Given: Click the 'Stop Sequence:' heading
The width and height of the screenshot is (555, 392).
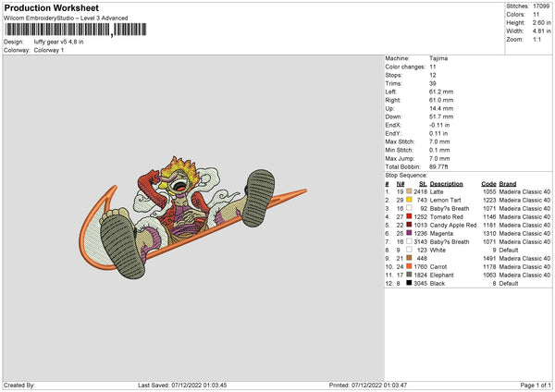Looking at the screenshot, I should point(406,175).
